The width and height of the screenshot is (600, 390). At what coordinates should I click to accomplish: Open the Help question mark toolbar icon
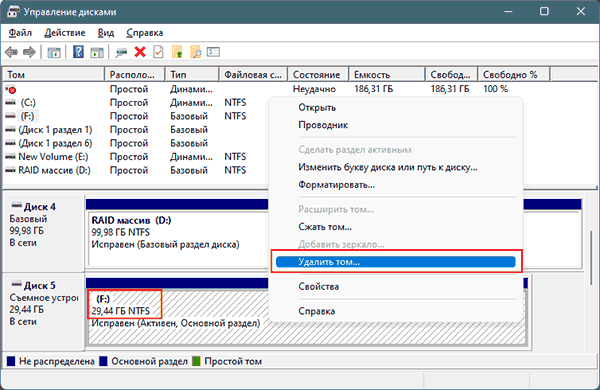pyautogui.click(x=78, y=52)
